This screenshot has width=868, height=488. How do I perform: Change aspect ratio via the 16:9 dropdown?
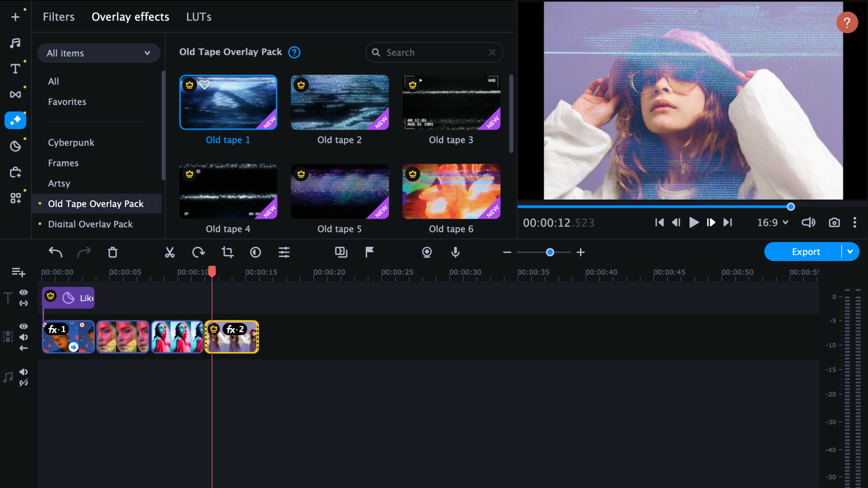772,222
